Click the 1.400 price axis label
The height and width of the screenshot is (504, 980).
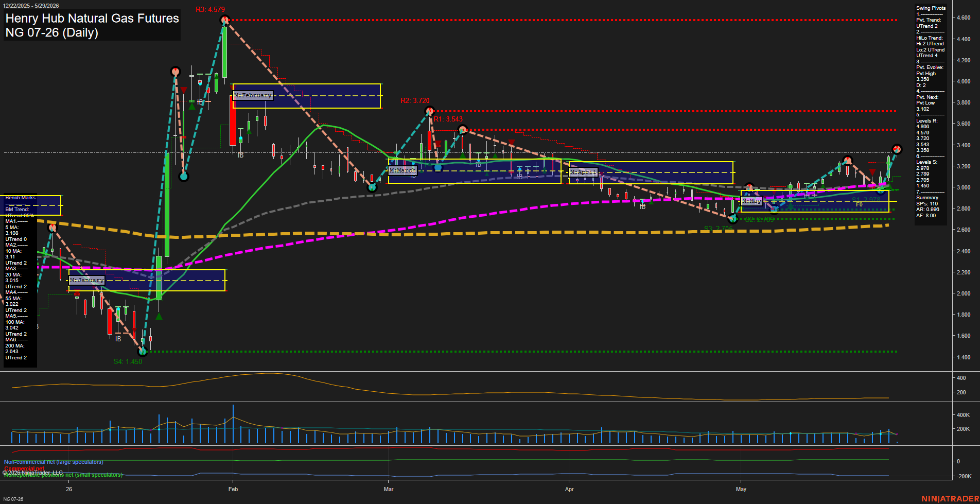(964, 357)
